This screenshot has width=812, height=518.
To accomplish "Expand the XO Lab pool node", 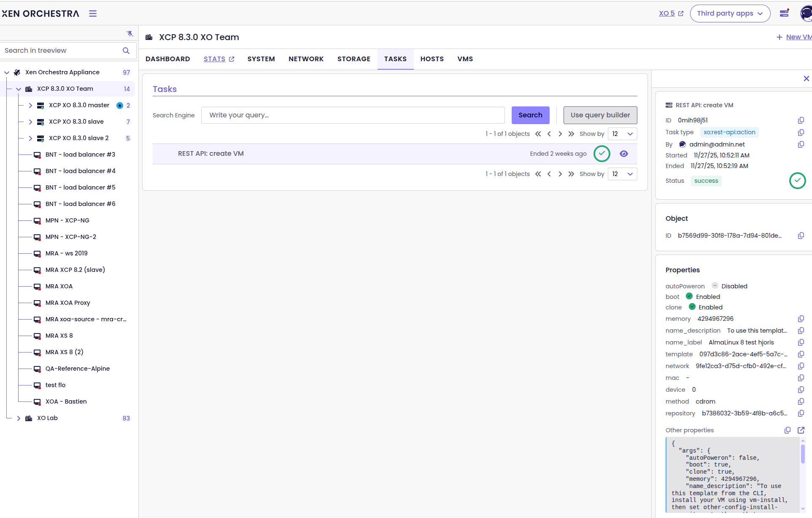I will [19, 418].
